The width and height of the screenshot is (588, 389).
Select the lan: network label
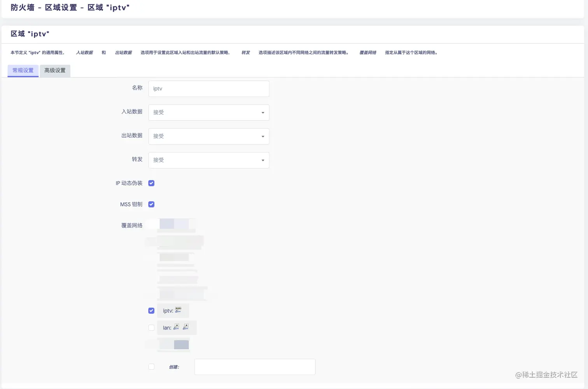click(x=167, y=328)
